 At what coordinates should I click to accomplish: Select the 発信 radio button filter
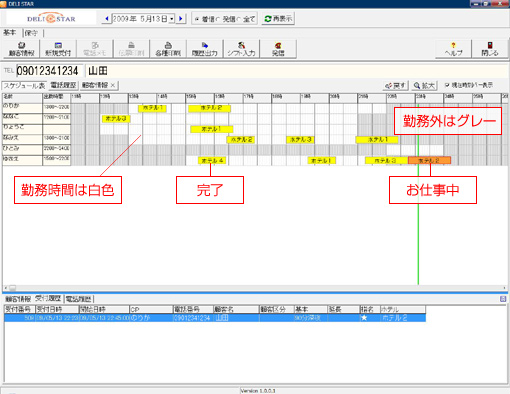pyautogui.click(x=218, y=19)
